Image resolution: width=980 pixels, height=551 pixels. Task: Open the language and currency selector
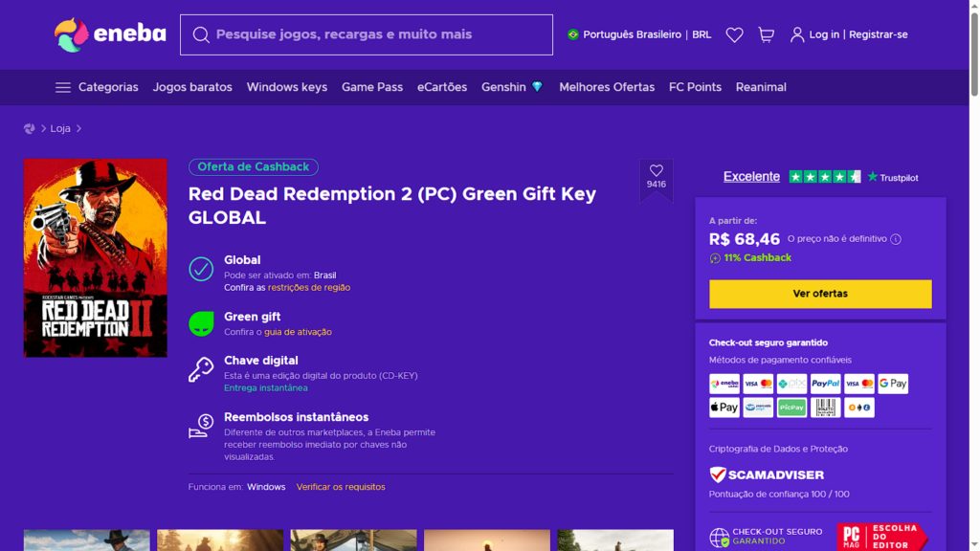[x=639, y=34]
